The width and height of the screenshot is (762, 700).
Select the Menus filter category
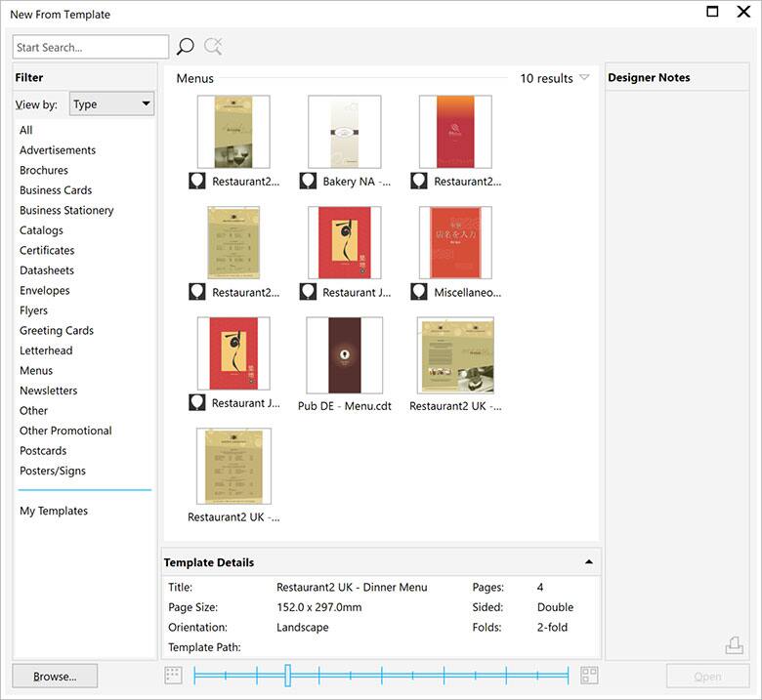36,370
